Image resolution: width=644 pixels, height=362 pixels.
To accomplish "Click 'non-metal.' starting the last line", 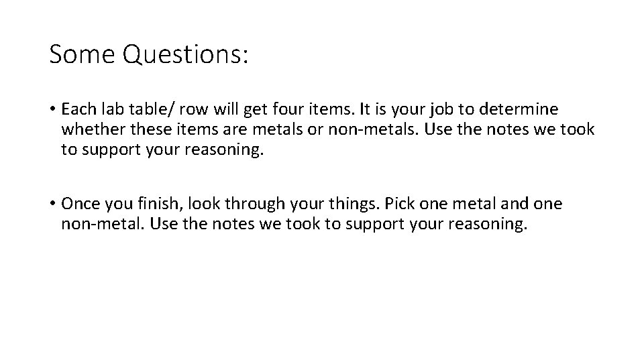I will [x=102, y=225].
